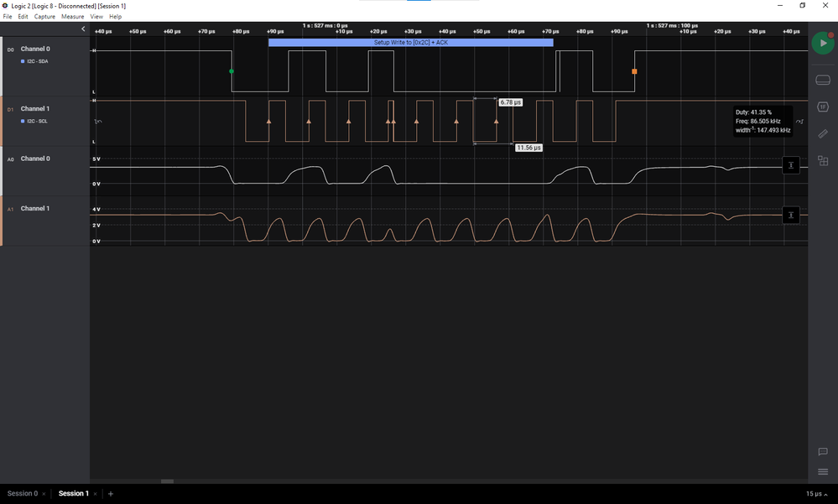Click the blue swatch next to I2C - SCL

pos(23,122)
